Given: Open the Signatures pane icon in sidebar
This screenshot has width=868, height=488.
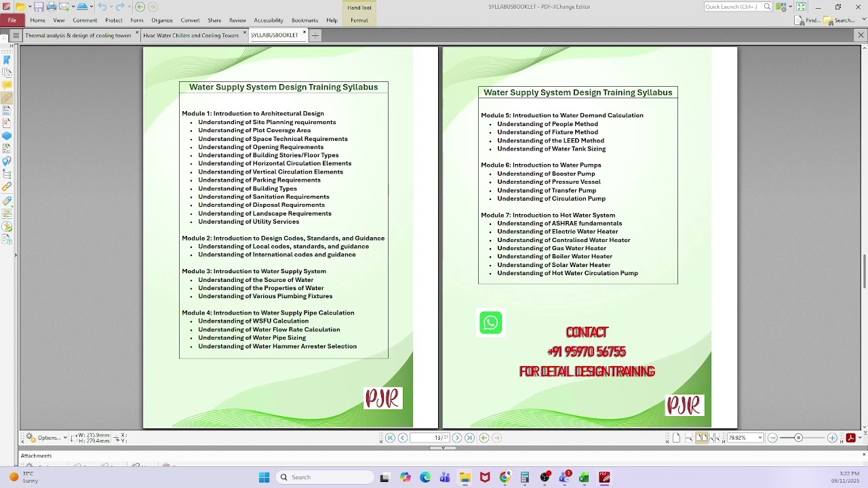Looking at the screenshot, I should tap(7, 123).
